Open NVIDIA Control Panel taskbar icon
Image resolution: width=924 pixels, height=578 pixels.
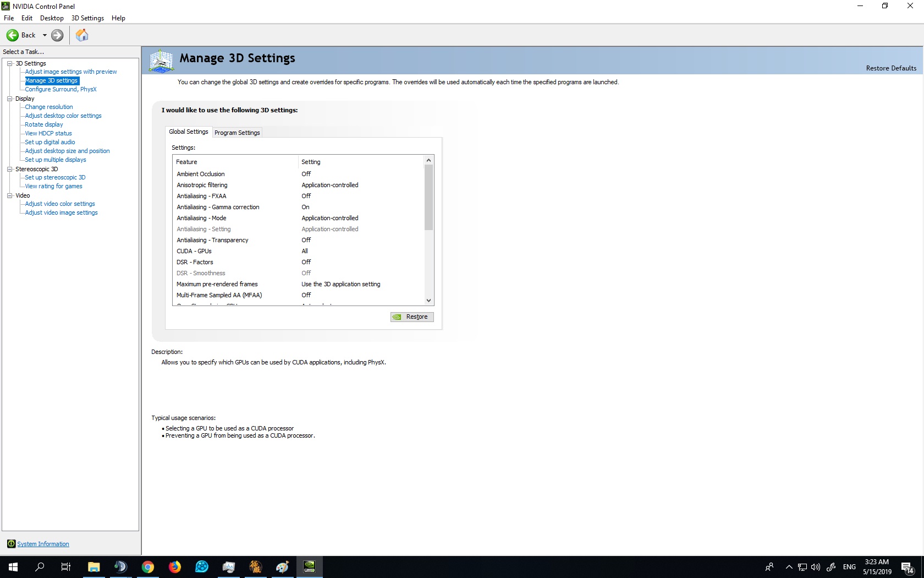[310, 566]
